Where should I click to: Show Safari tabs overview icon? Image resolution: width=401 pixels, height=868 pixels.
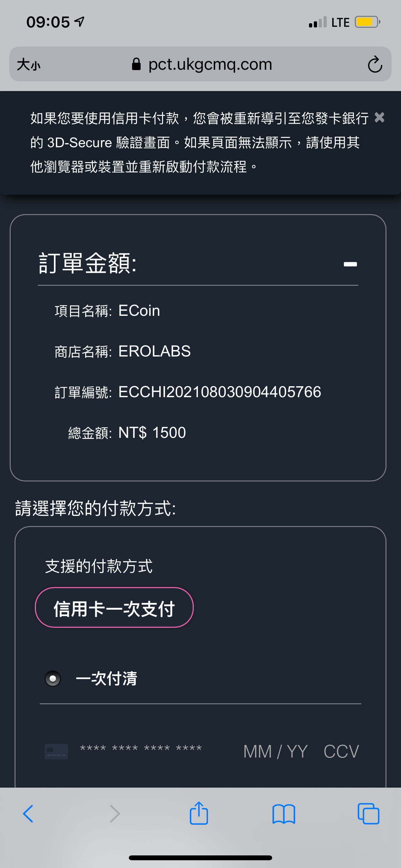tap(368, 814)
